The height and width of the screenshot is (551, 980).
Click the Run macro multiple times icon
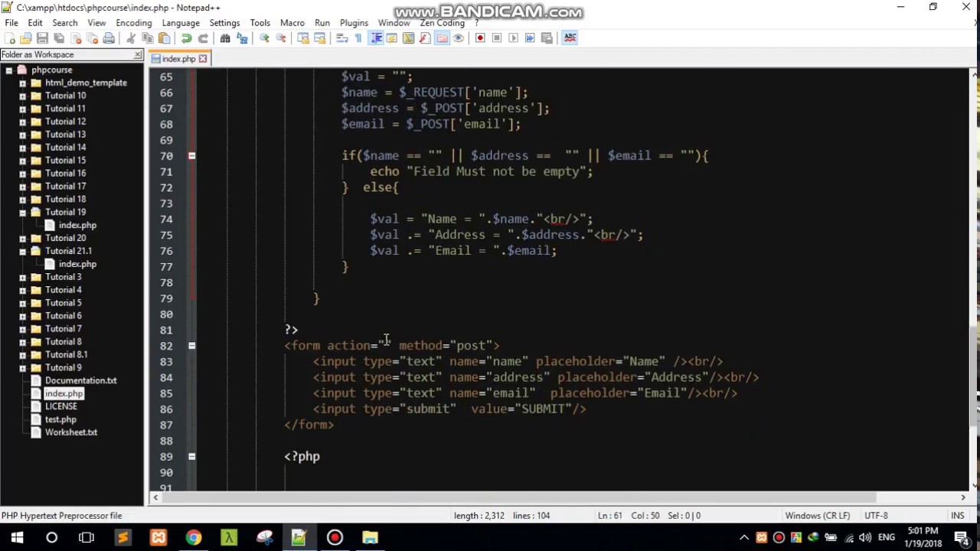530,38
